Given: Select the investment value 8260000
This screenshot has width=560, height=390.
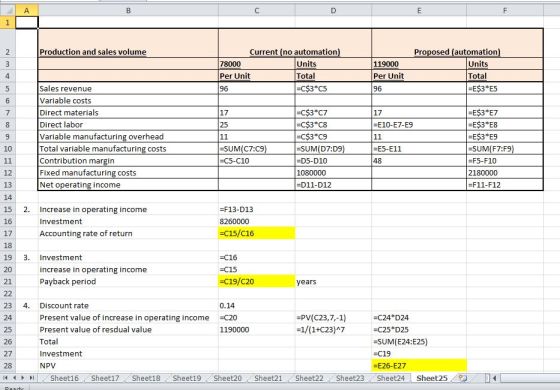Looking at the screenshot, I should pos(257,221).
